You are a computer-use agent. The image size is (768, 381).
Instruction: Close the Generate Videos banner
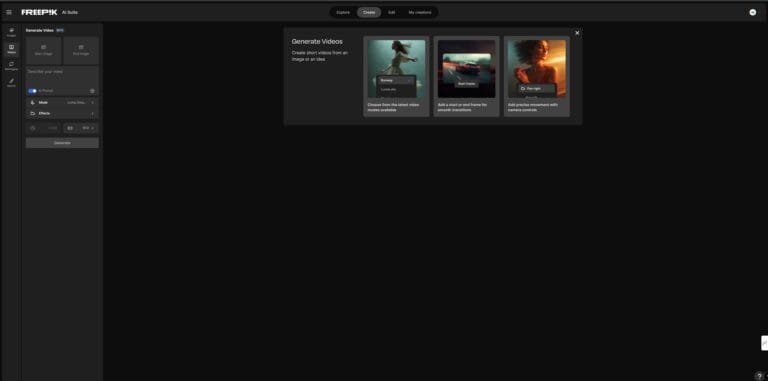click(577, 33)
